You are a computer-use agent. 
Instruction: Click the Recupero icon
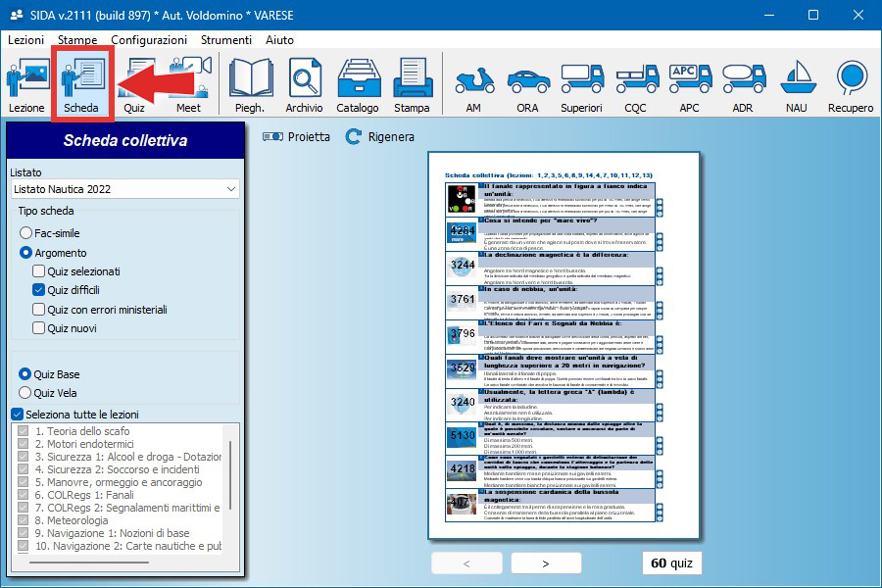[x=850, y=85]
